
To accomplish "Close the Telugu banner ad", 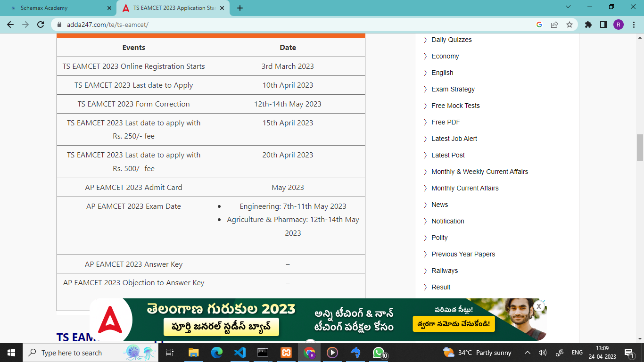I will [539, 306].
